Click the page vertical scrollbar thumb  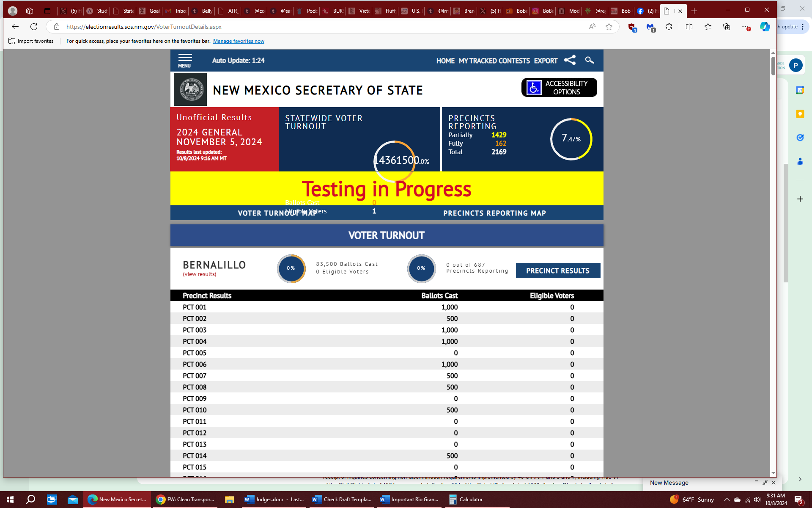pos(773,66)
